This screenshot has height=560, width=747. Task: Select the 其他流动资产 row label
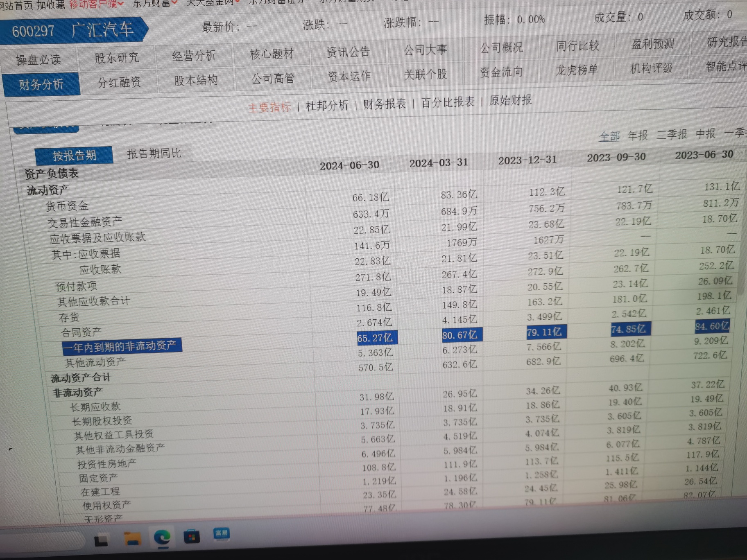(95, 362)
